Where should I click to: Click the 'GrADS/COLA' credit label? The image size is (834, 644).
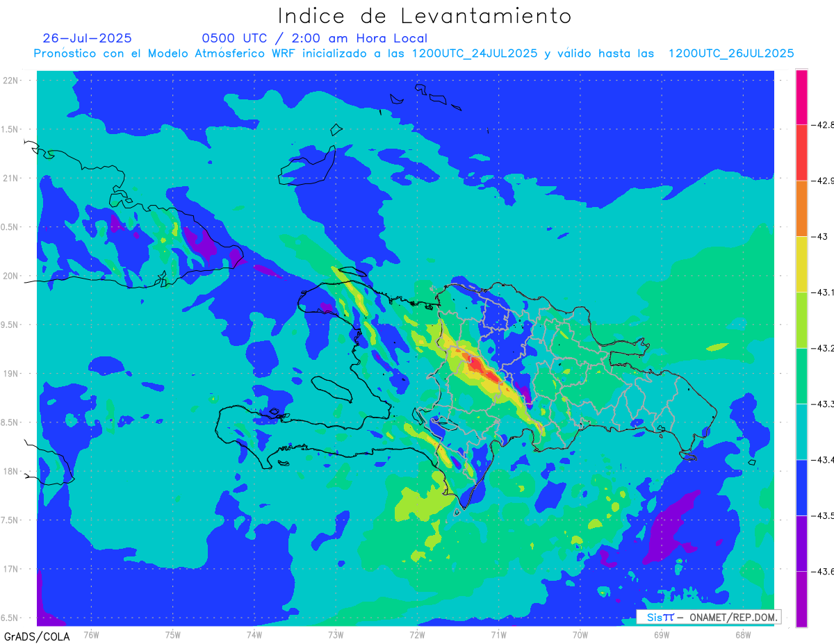36,636
